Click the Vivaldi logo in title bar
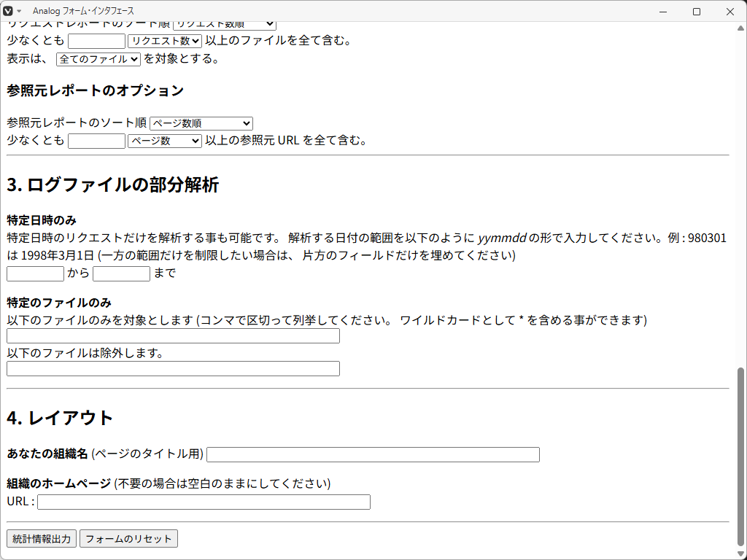The height and width of the screenshot is (560, 747). (8, 11)
